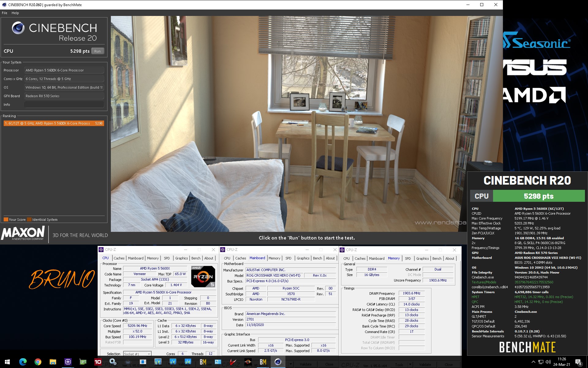The height and width of the screenshot is (368, 588).
Task: Click the MAXON logo at bottom left
Action: pyautogui.click(x=23, y=234)
